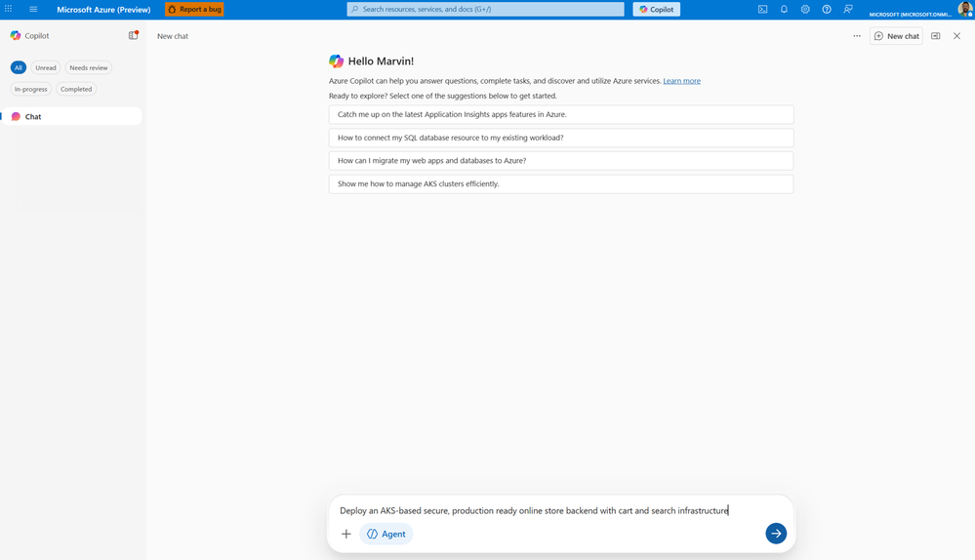Click the dock panel icon beside New chat
The height and width of the screenshot is (560, 975).
click(935, 36)
